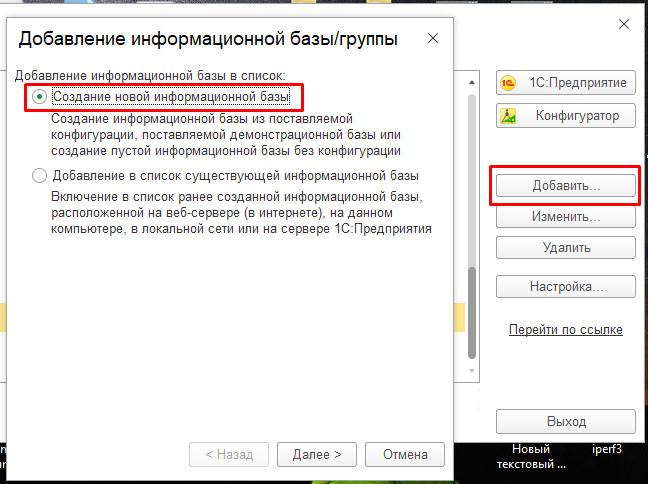Select the iperf3 desktop item
The image size is (648, 484).
[x=607, y=450]
